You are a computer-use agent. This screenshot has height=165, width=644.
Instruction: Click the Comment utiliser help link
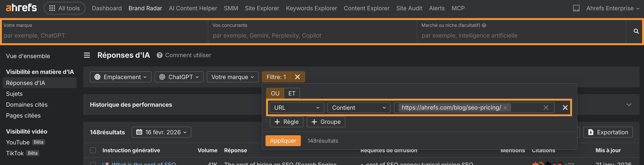click(x=184, y=55)
